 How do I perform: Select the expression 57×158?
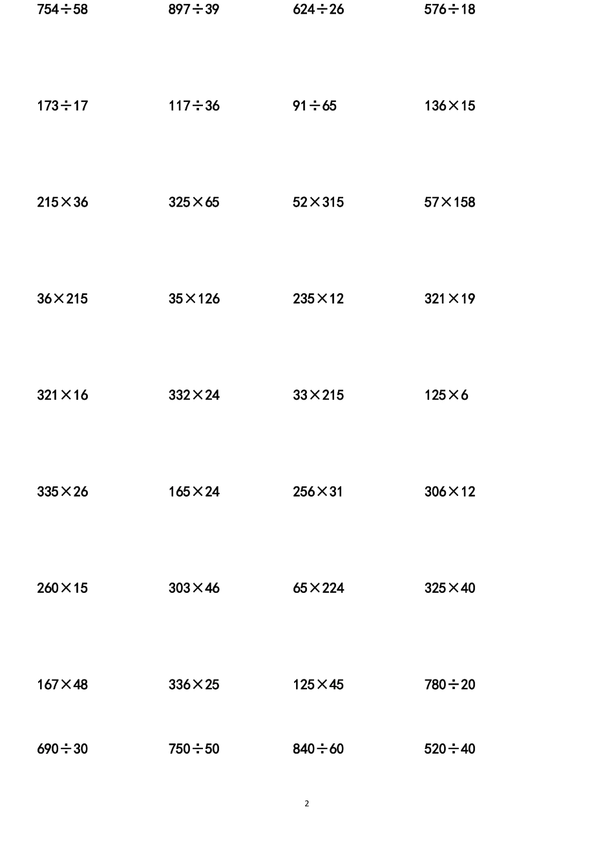[x=450, y=202]
